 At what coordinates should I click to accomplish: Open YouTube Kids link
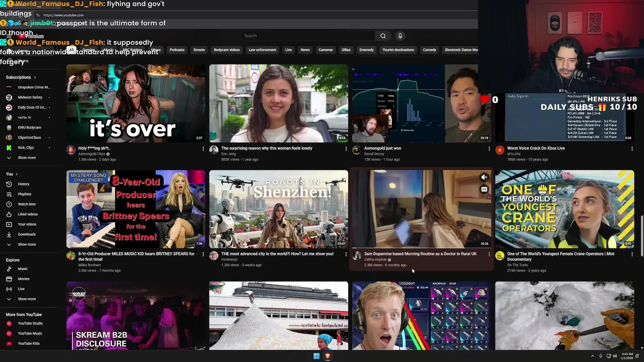(29, 343)
